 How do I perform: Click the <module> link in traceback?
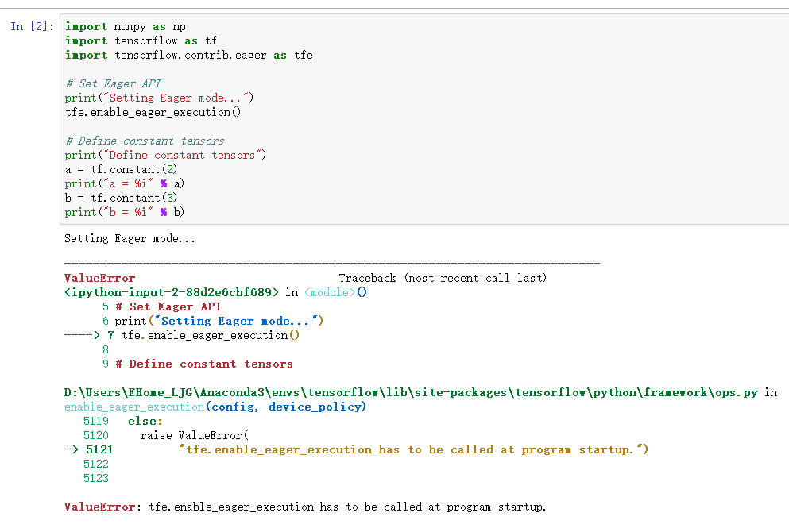(x=330, y=292)
